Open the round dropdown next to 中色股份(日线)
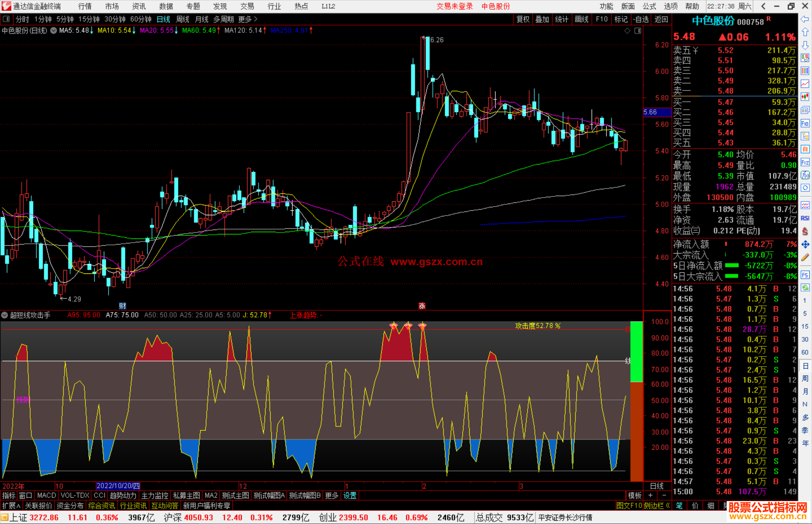Image resolution: width=812 pixels, height=524 pixels. (x=54, y=30)
